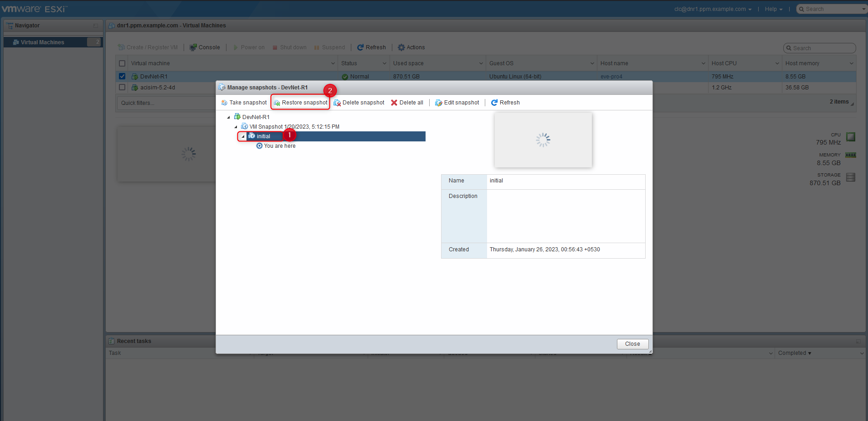868x421 pixels.
Task: Click the virtual machines search field
Action: coord(820,48)
